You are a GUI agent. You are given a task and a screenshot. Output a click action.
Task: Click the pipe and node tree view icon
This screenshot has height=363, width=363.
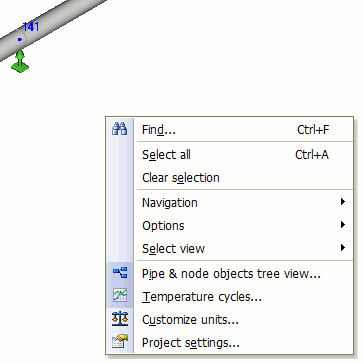(120, 273)
